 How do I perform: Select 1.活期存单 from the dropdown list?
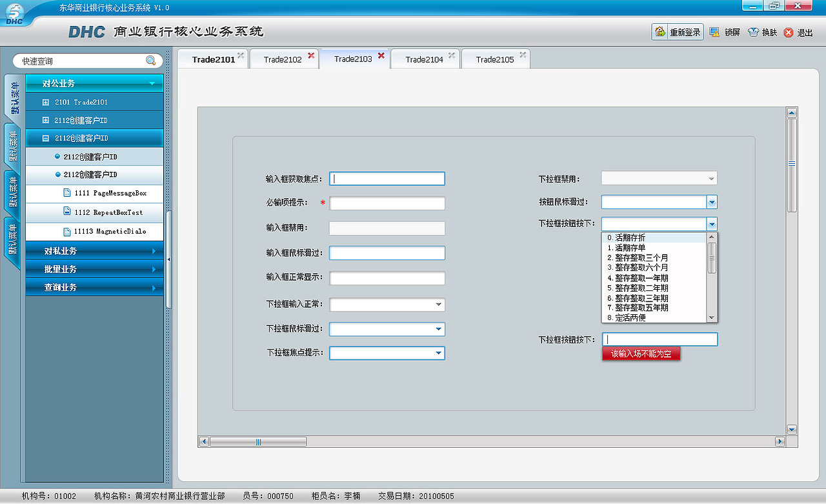[x=654, y=247]
